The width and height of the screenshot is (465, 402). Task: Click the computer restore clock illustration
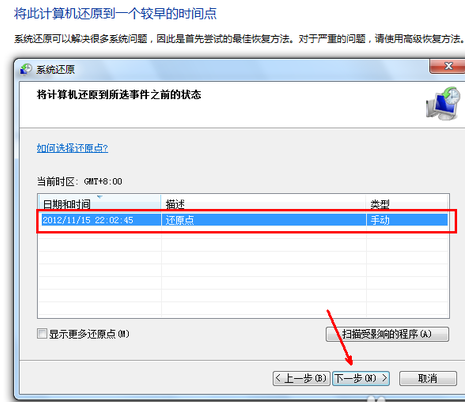pyautogui.click(x=443, y=104)
